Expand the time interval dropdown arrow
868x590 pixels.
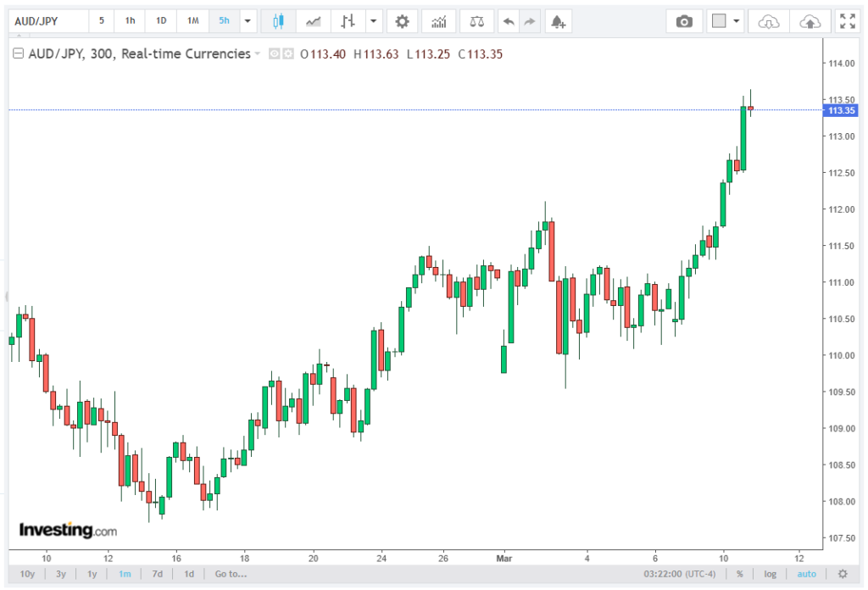click(248, 21)
